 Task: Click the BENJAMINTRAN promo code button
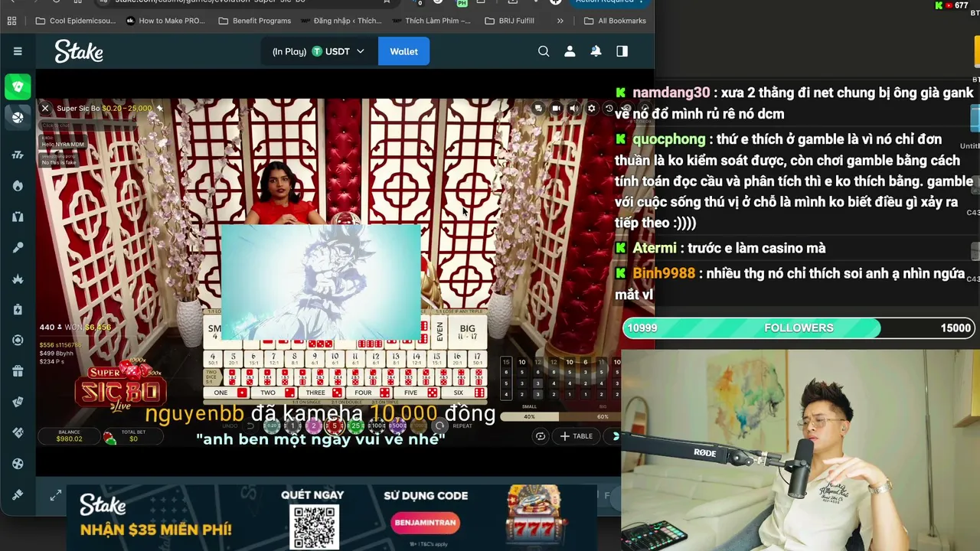425,523
